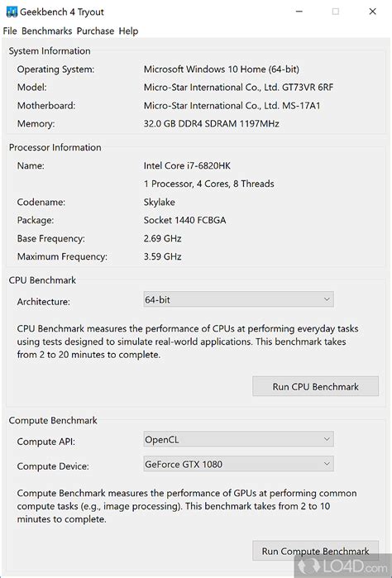This screenshot has height=578, width=392.
Task: Click the Memory 32.0 GB DDR4 value
Action: pos(212,123)
